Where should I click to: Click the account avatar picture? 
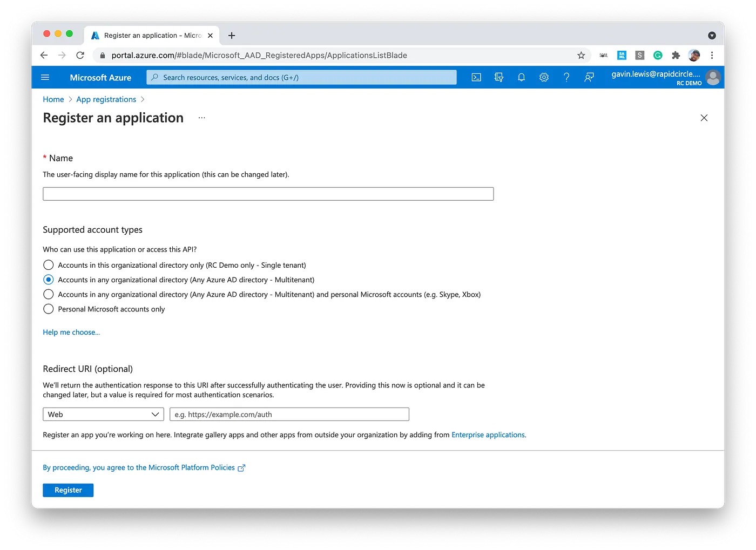713,78
